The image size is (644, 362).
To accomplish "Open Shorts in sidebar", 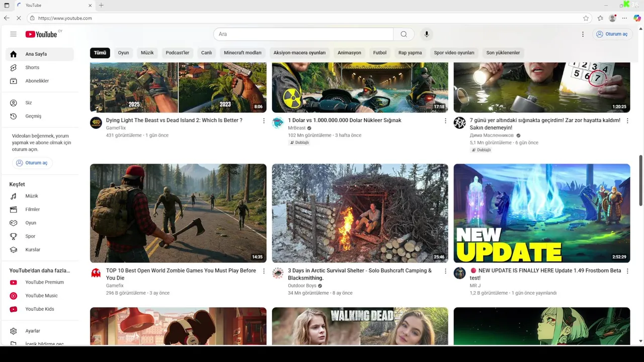I will [x=40, y=67].
